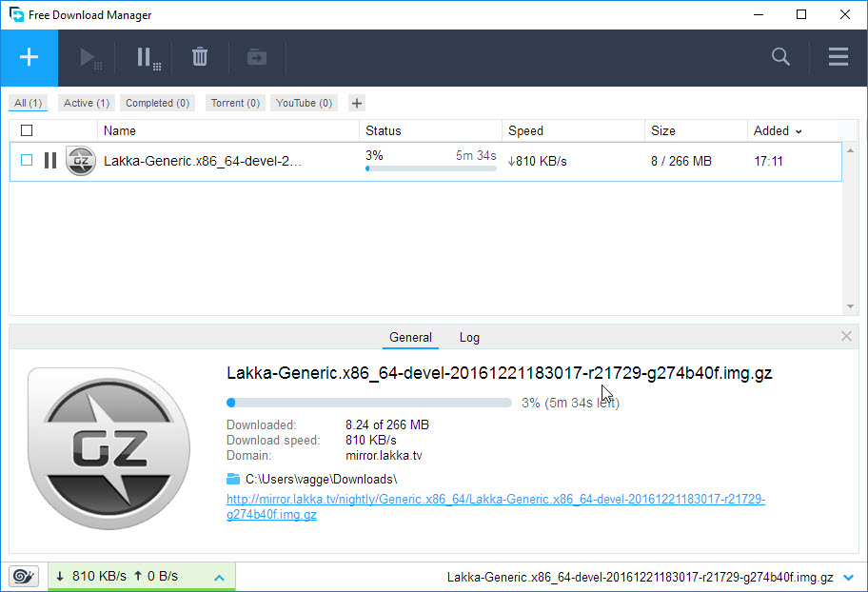Maximize the Free Download Manager window

point(801,14)
